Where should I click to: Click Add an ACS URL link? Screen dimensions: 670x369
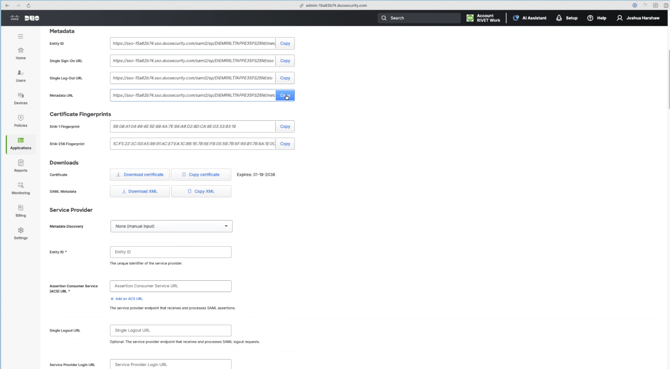(126, 299)
